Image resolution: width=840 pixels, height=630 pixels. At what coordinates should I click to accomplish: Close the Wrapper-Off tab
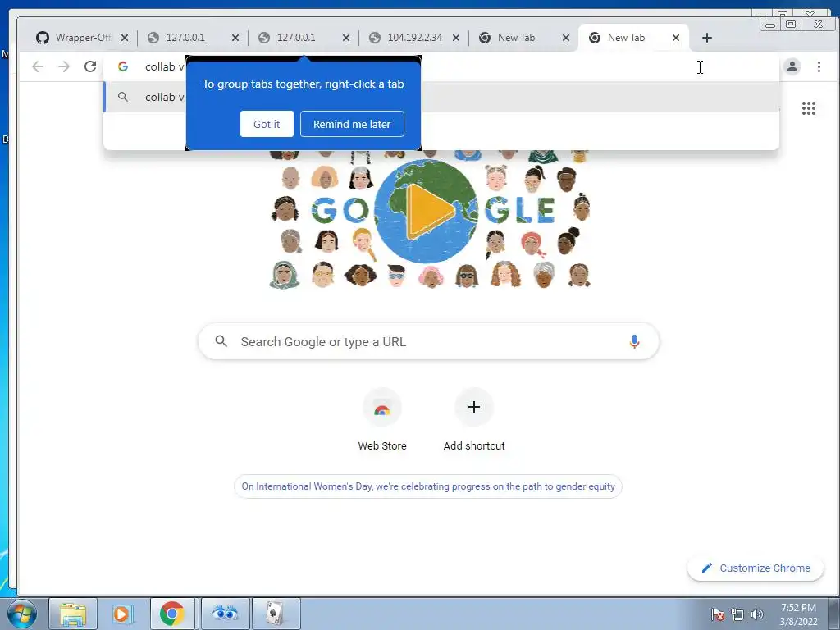(125, 38)
